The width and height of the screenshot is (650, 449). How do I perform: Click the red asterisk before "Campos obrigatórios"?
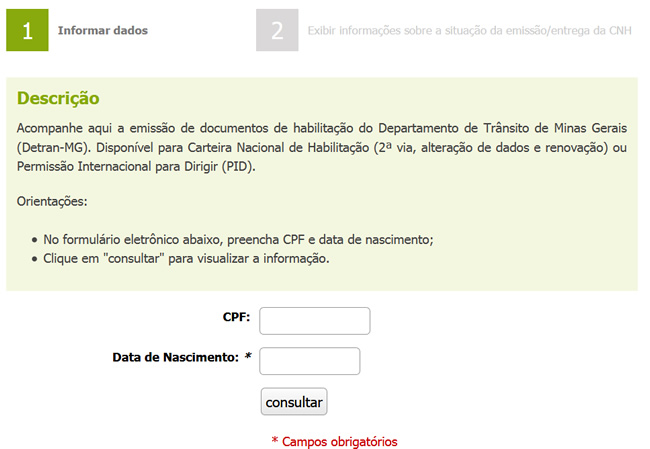[x=274, y=440]
